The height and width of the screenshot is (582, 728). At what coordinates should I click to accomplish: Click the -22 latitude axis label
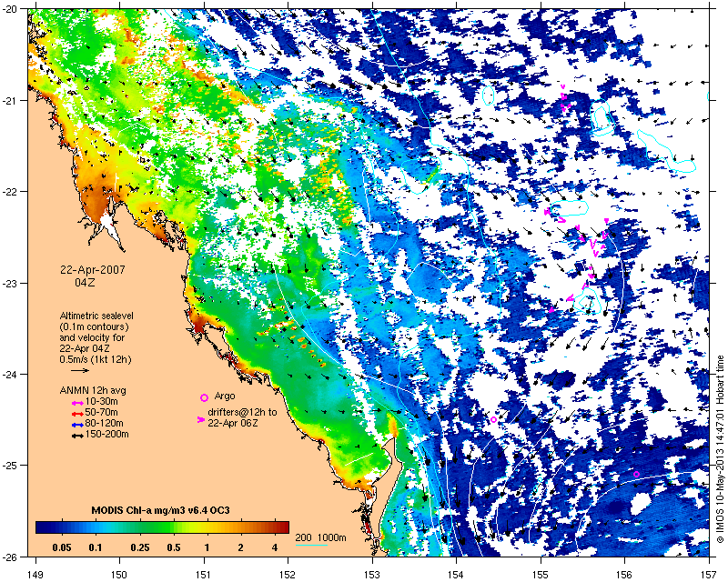(x=10, y=192)
